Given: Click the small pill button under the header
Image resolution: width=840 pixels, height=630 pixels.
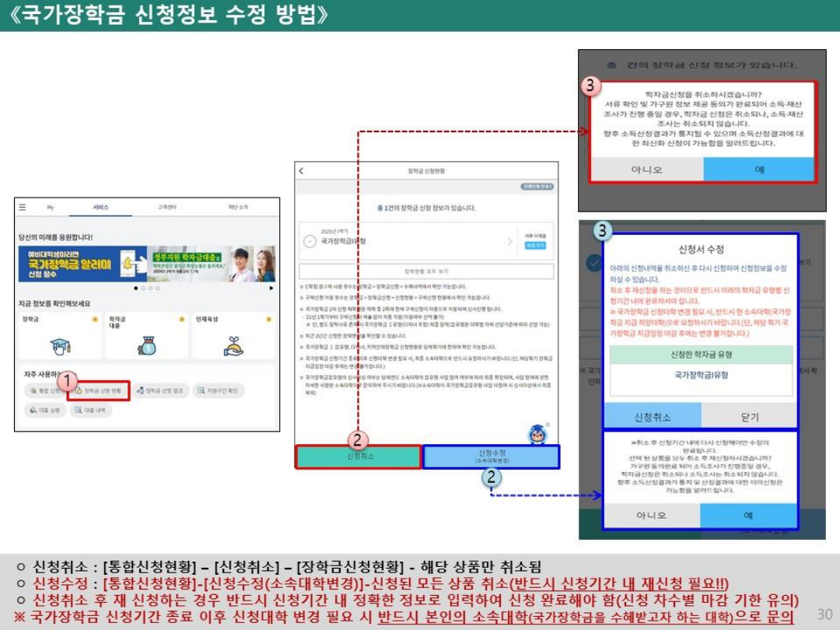Looking at the screenshot, I should (537, 187).
